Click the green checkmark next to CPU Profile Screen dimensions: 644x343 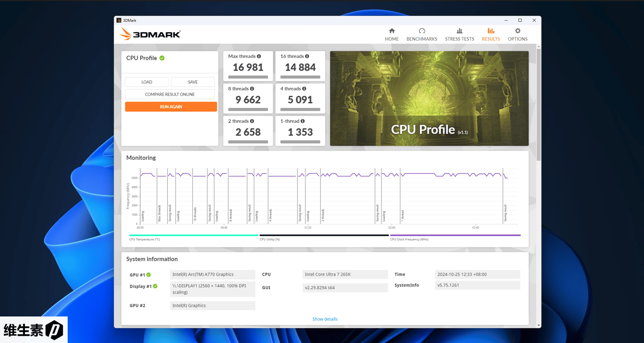(162, 58)
